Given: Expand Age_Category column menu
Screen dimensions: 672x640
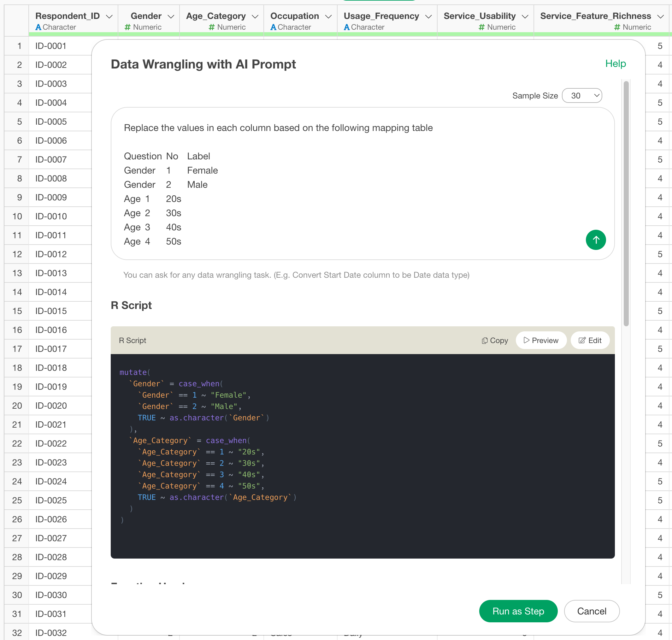Looking at the screenshot, I should pyautogui.click(x=255, y=16).
